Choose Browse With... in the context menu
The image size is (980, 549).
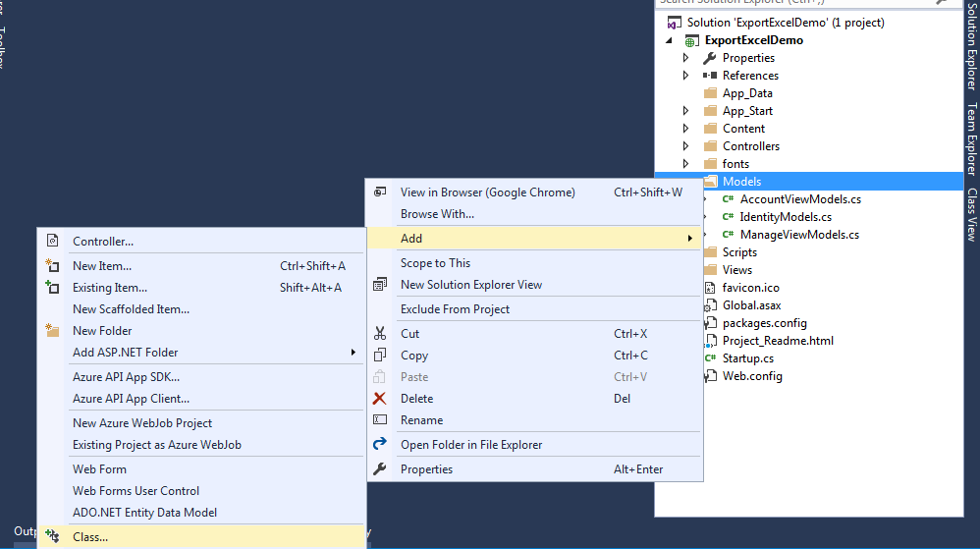pos(534,214)
